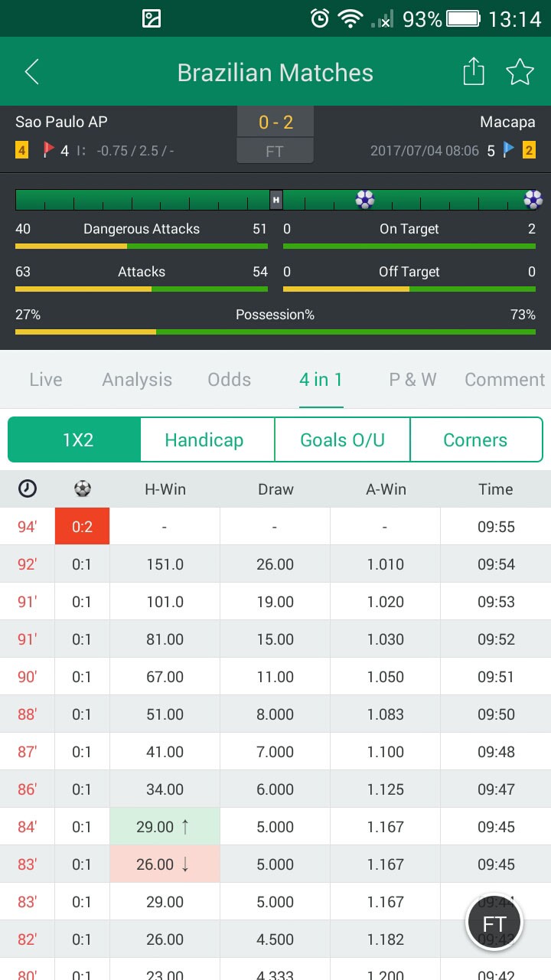This screenshot has width=551, height=980.
Task: Tap the first goal ball on timeline
Action: coord(365,200)
